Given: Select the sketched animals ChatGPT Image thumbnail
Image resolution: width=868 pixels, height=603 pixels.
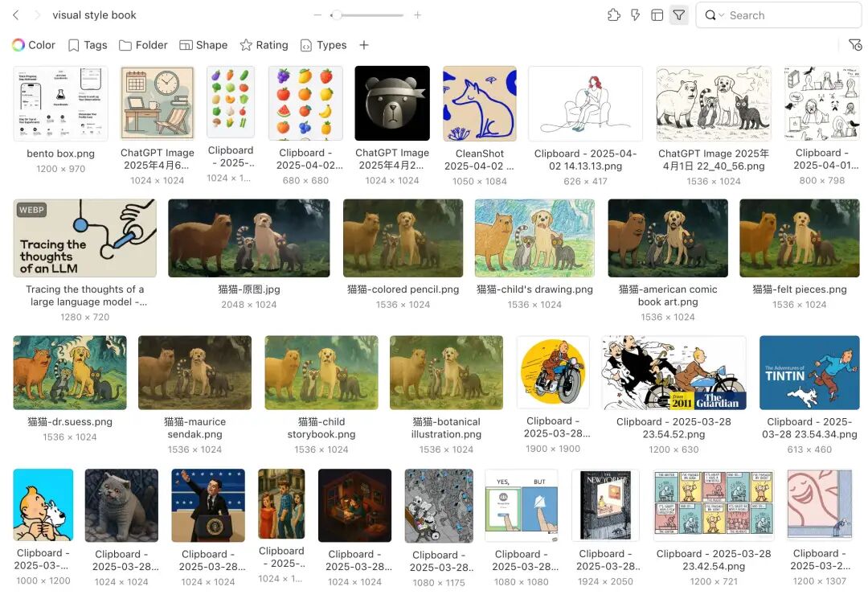Looking at the screenshot, I should [714, 104].
